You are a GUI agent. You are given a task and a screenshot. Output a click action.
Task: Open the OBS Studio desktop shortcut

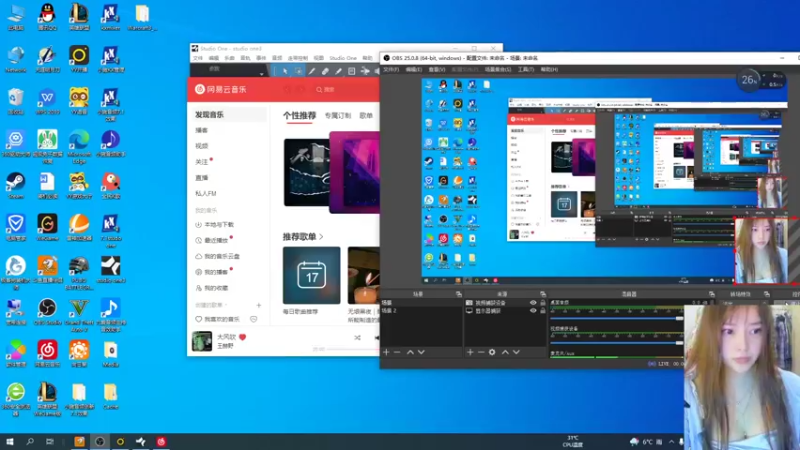(47, 312)
